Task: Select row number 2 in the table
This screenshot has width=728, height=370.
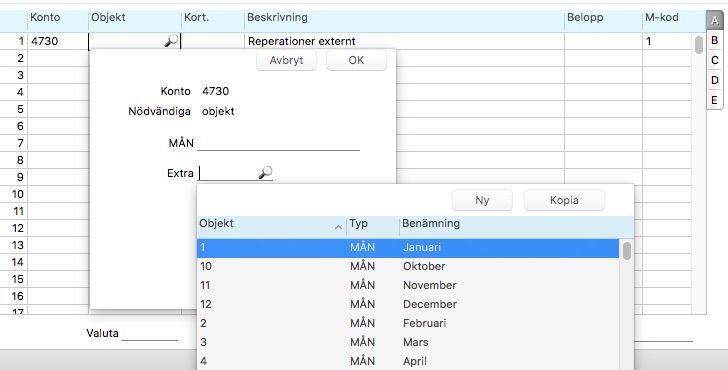Action: click(x=14, y=58)
